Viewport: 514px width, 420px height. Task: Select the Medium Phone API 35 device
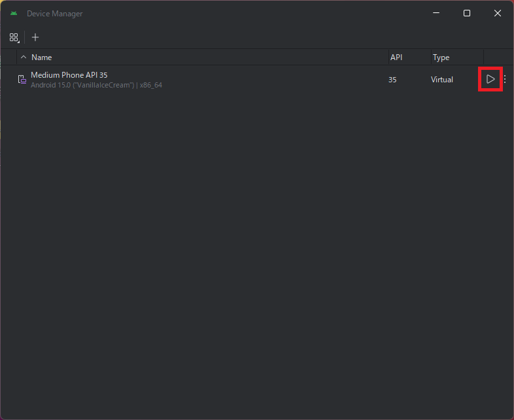[x=69, y=75]
